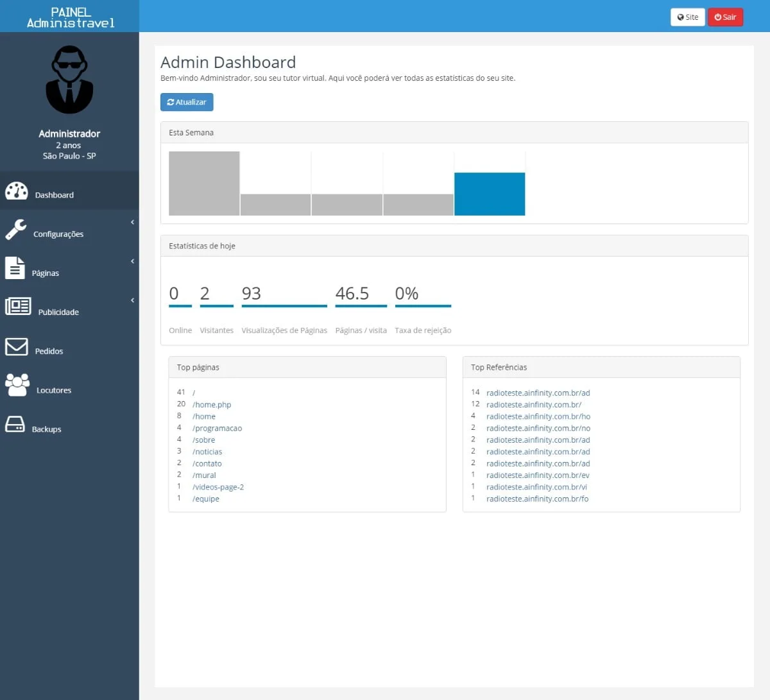Open the Locutores menu item
The height and width of the screenshot is (700, 770).
(x=54, y=390)
